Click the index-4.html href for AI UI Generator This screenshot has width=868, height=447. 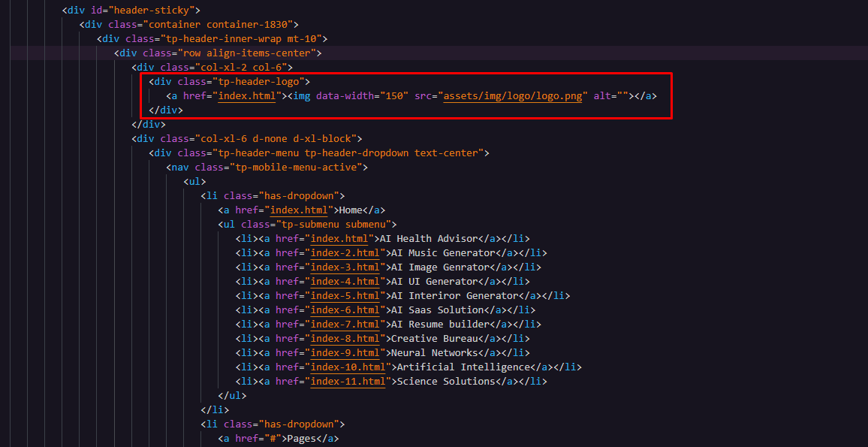click(x=345, y=282)
